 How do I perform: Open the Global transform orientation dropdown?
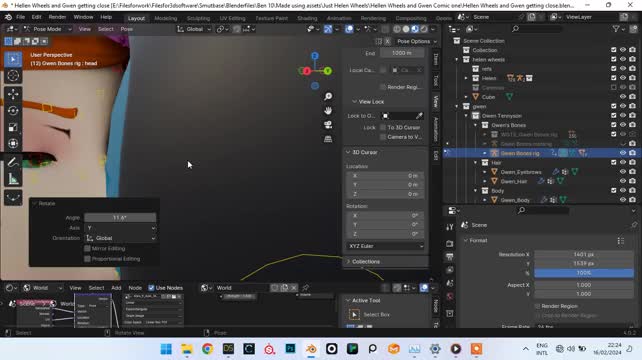coord(194,29)
